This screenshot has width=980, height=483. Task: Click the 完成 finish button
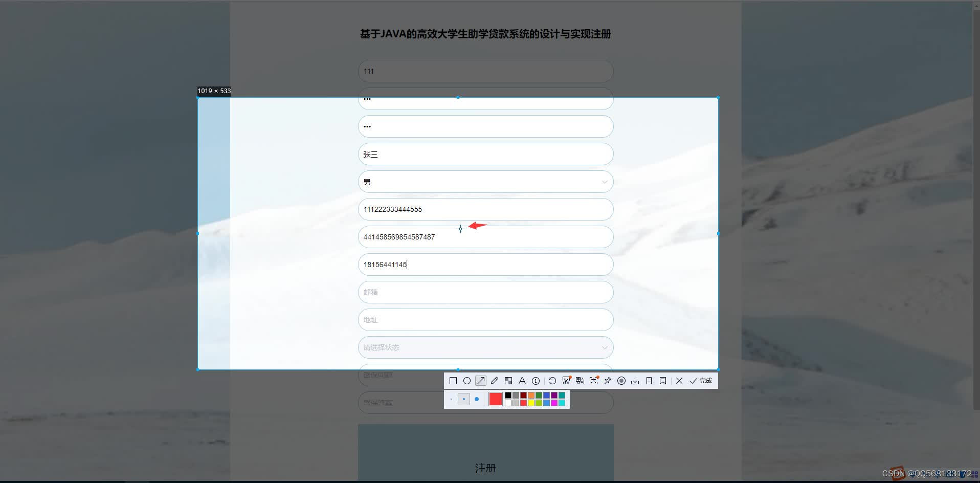point(701,381)
